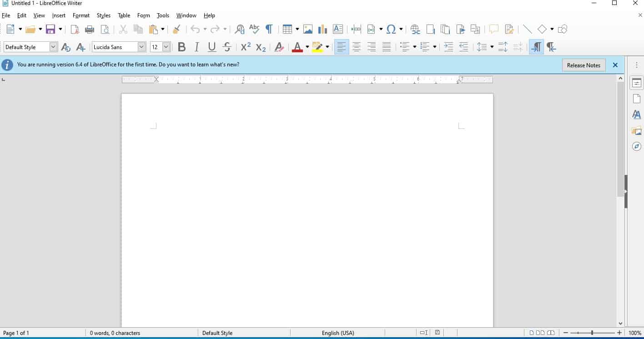Dismiss the version info bar
The image size is (644, 339).
(x=615, y=65)
